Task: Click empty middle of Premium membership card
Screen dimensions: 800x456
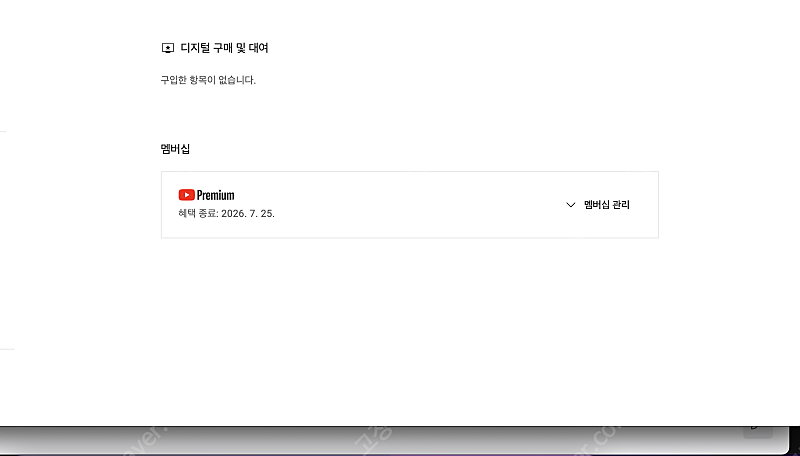Action: point(410,205)
